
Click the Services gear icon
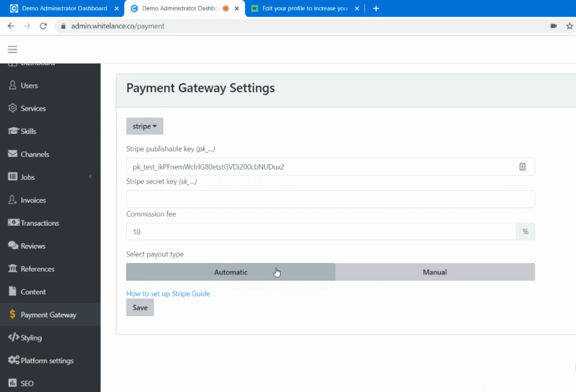[x=12, y=108]
